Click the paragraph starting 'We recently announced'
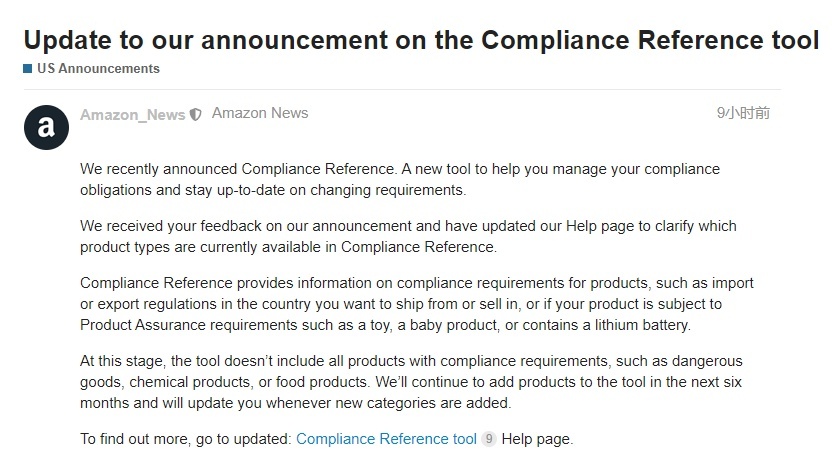The image size is (832, 455). coord(400,179)
